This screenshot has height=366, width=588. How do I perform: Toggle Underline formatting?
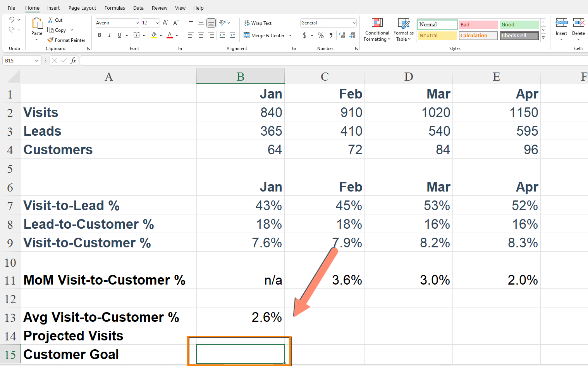tap(119, 35)
